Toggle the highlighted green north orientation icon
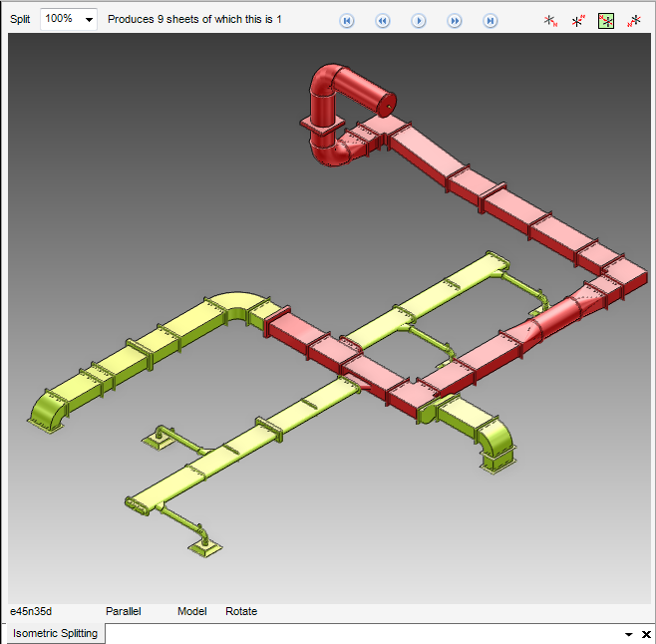Screen dimensions: 656x644 click(x=606, y=21)
